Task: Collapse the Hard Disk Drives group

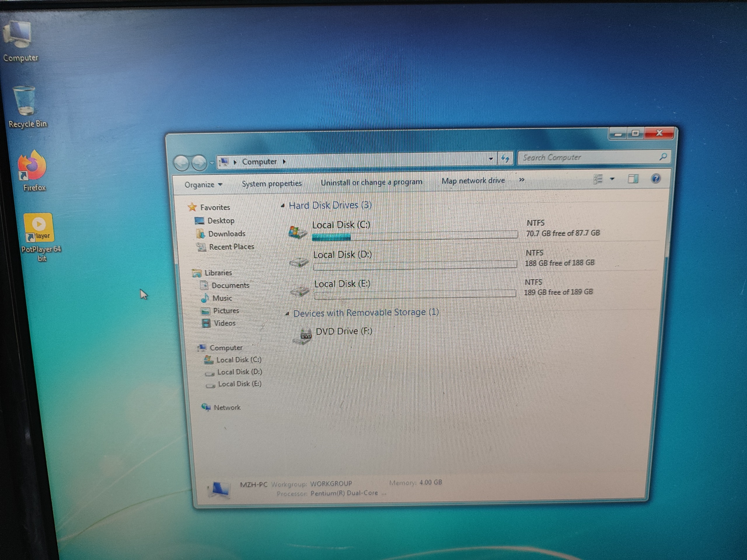Action: (283, 206)
